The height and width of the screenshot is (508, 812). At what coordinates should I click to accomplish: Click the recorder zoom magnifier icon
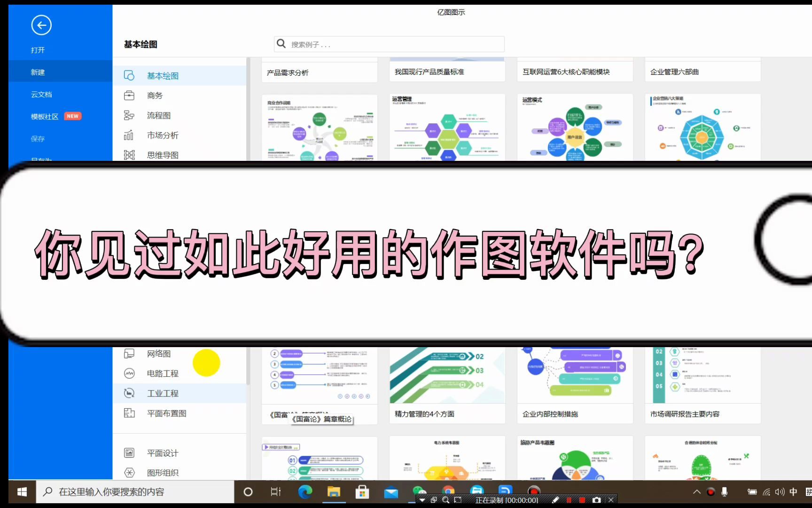tap(446, 500)
